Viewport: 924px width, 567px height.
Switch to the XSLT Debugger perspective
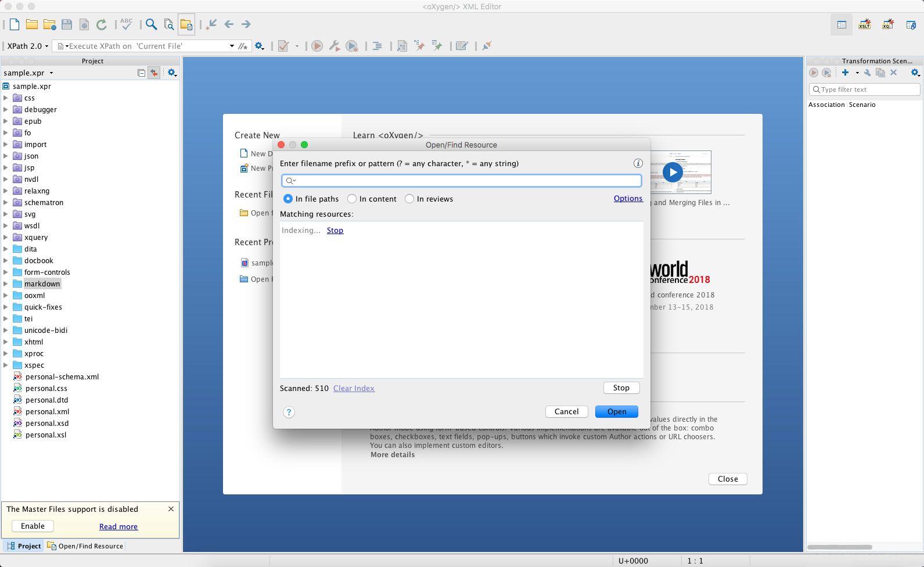[865, 24]
